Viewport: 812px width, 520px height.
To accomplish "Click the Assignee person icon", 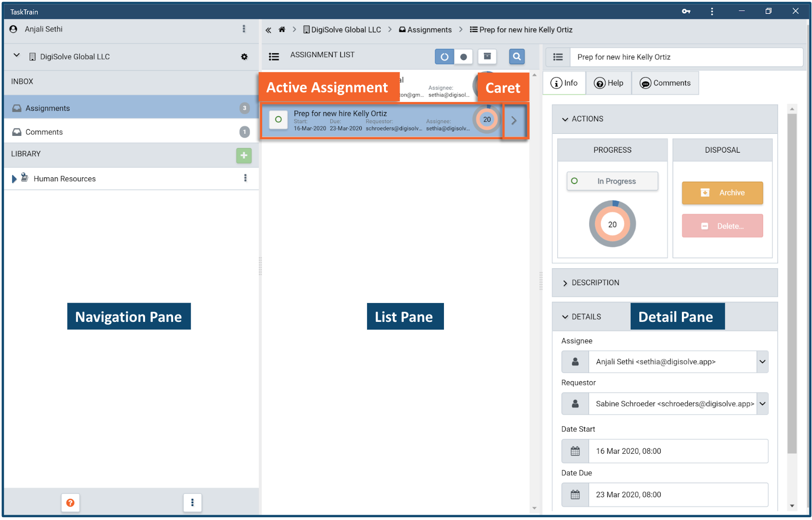I will click(x=575, y=361).
